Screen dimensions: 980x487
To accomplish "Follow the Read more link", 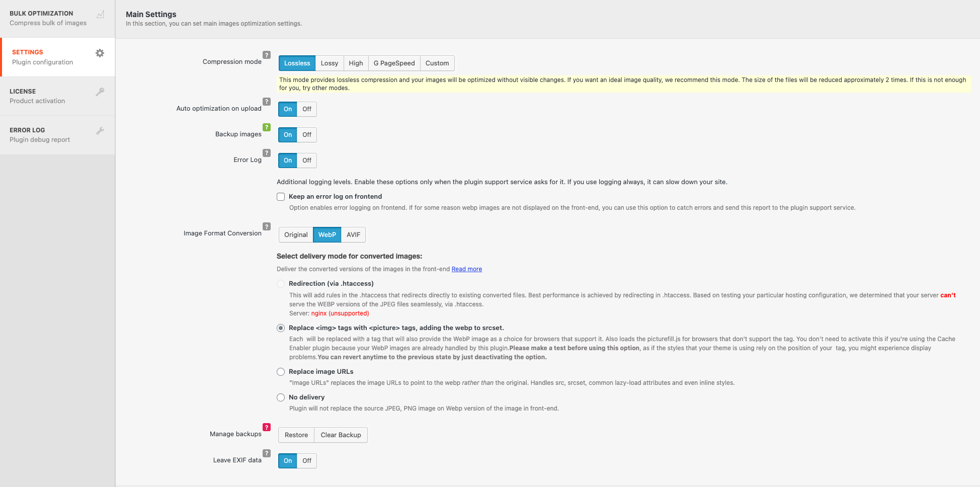I will tap(467, 269).
